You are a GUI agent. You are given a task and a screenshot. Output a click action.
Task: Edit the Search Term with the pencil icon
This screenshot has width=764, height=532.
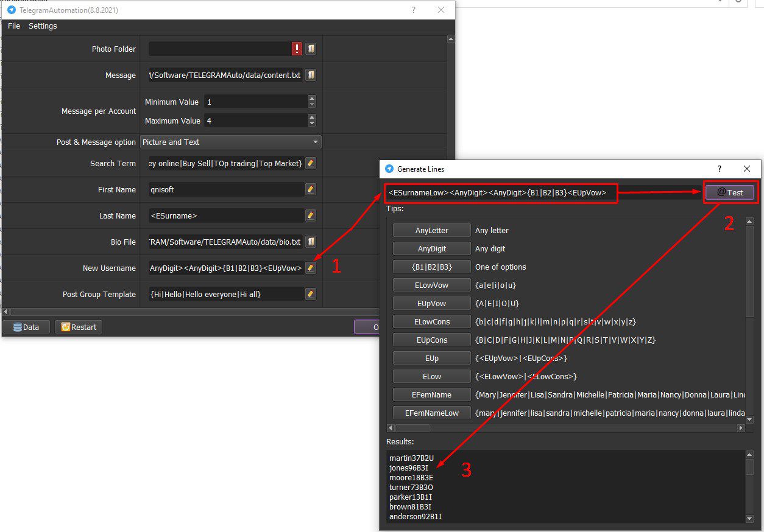(311, 163)
